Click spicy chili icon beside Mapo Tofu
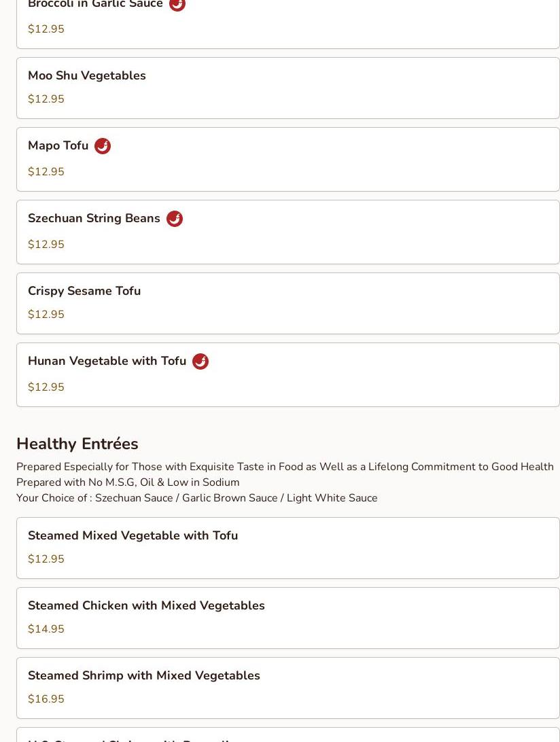 coord(102,145)
